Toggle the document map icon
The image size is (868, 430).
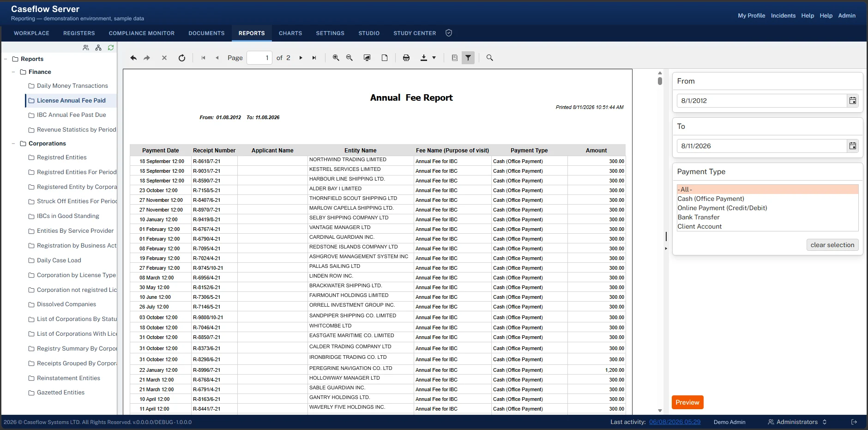pos(455,58)
